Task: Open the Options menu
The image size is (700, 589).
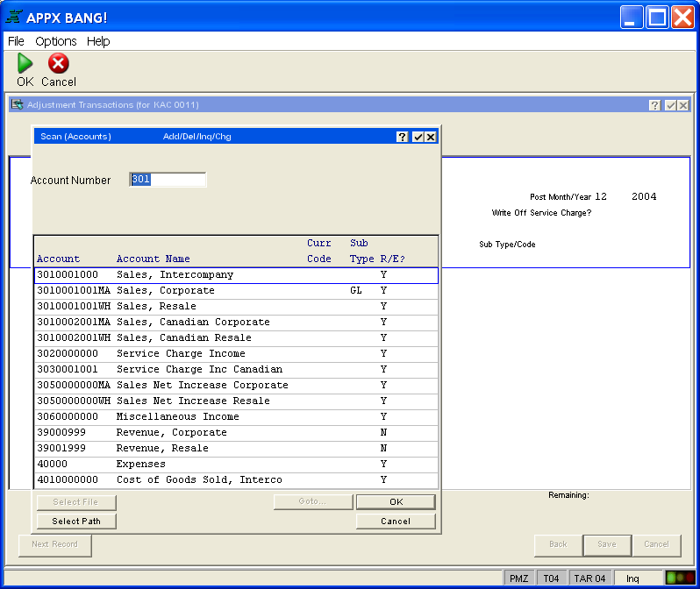Action: coord(56,41)
